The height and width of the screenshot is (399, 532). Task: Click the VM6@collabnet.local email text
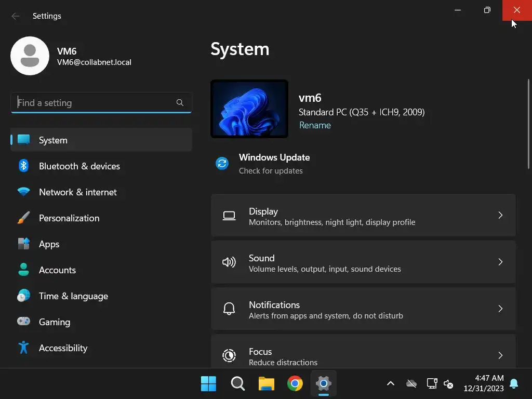(94, 62)
